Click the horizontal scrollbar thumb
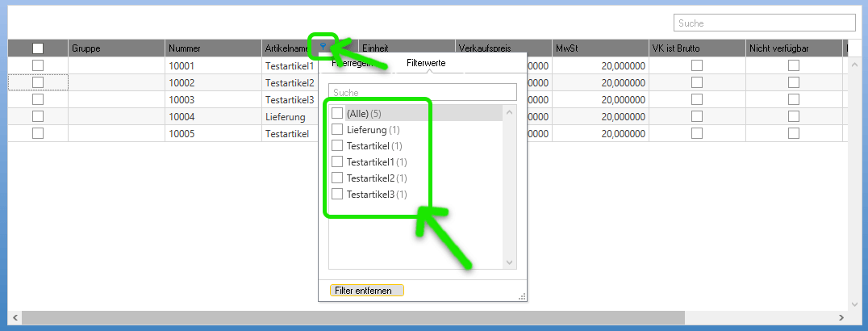868x331 pixels. [353, 318]
